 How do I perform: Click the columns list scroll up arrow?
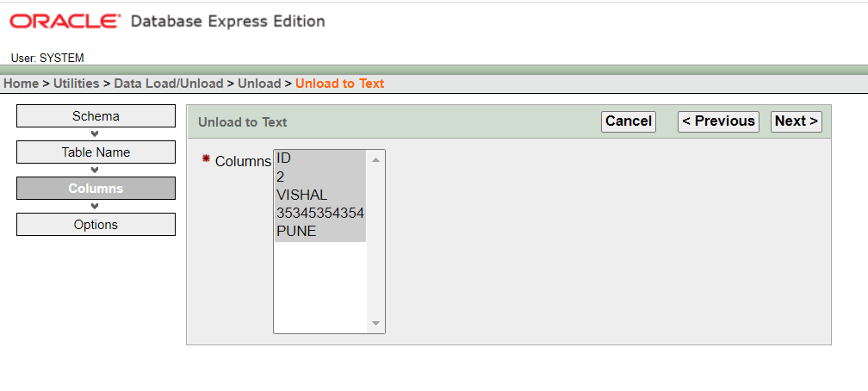coord(375,159)
